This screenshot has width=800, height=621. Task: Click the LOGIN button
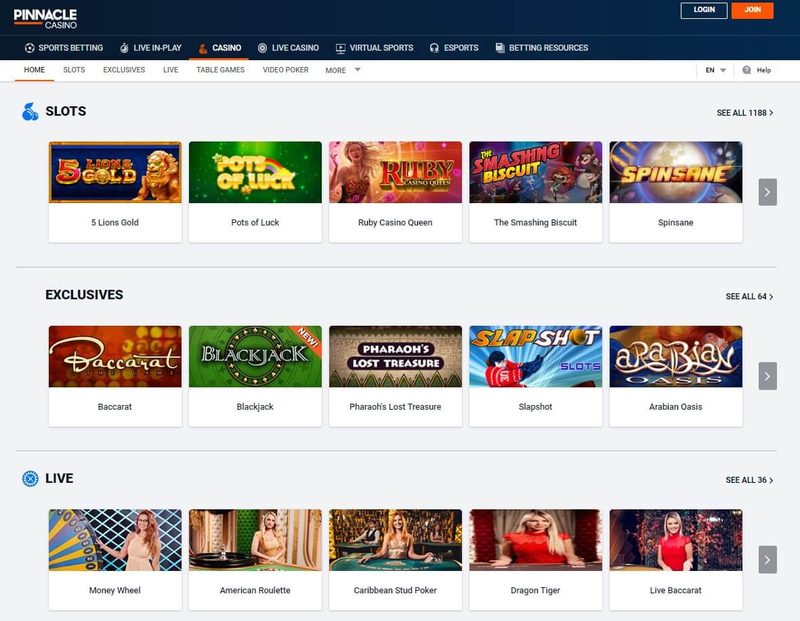(x=702, y=10)
